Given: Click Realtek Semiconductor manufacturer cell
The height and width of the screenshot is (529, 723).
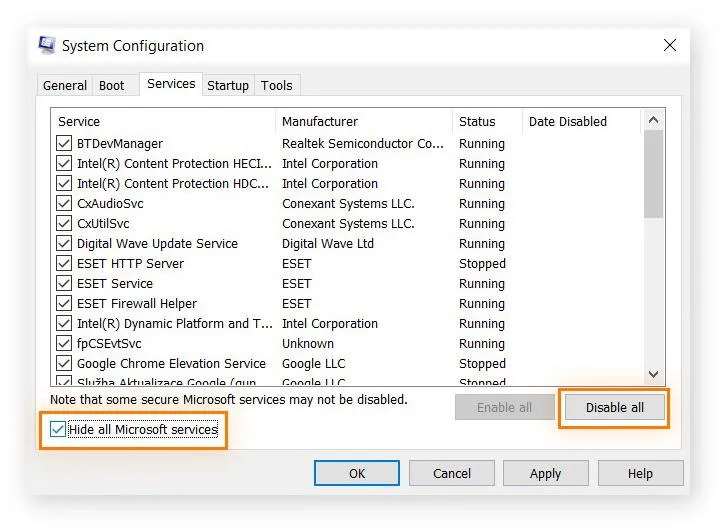Looking at the screenshot, I should [363, 143].
